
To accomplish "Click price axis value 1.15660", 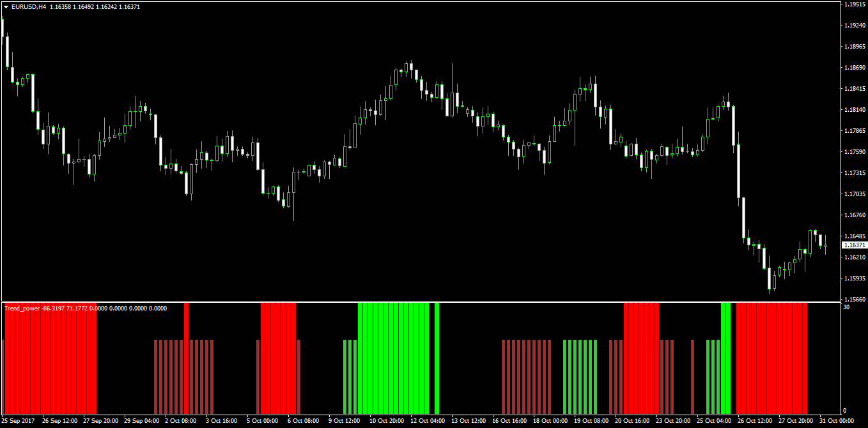I will coord(855,300).
